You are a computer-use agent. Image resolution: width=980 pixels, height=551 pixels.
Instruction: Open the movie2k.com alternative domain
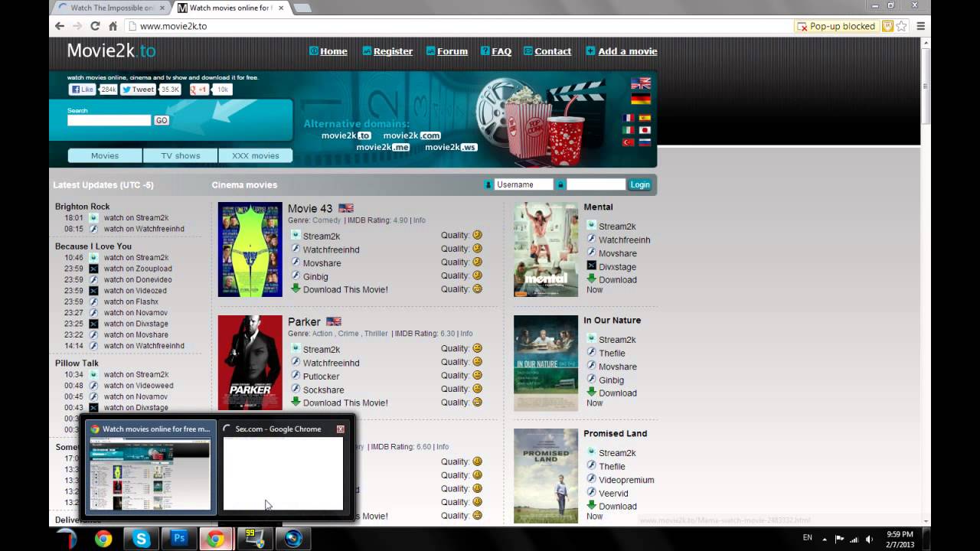[412, 135]
